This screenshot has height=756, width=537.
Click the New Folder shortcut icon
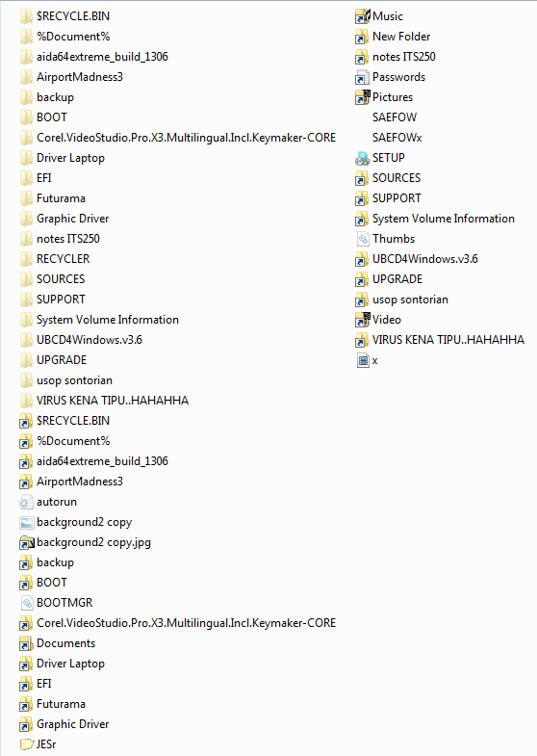(362, 37)
